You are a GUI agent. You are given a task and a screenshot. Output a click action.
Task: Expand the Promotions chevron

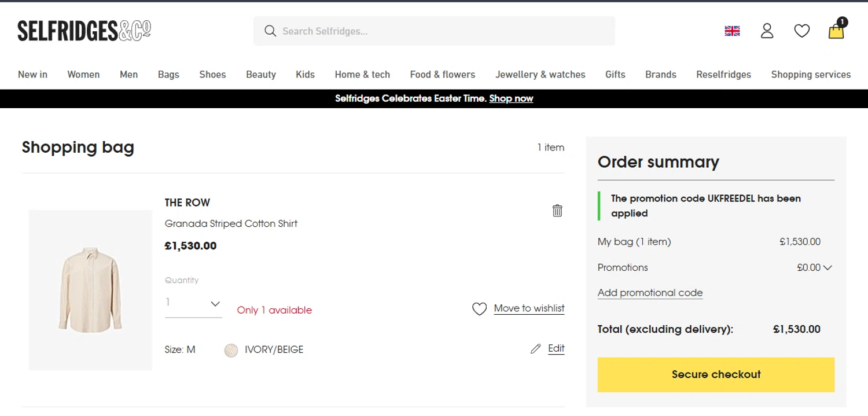(x=827, y=267)
